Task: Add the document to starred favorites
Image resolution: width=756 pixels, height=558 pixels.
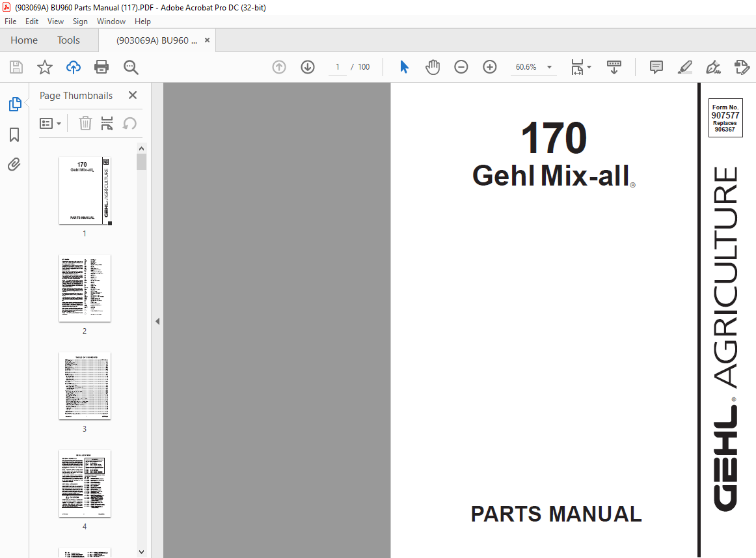Action: click(45, 67)
